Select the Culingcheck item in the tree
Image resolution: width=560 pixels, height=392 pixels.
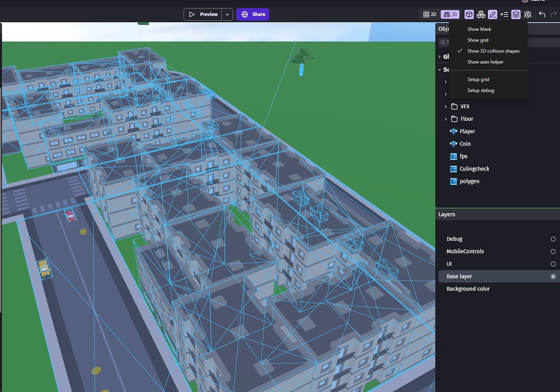click(474, 168)
